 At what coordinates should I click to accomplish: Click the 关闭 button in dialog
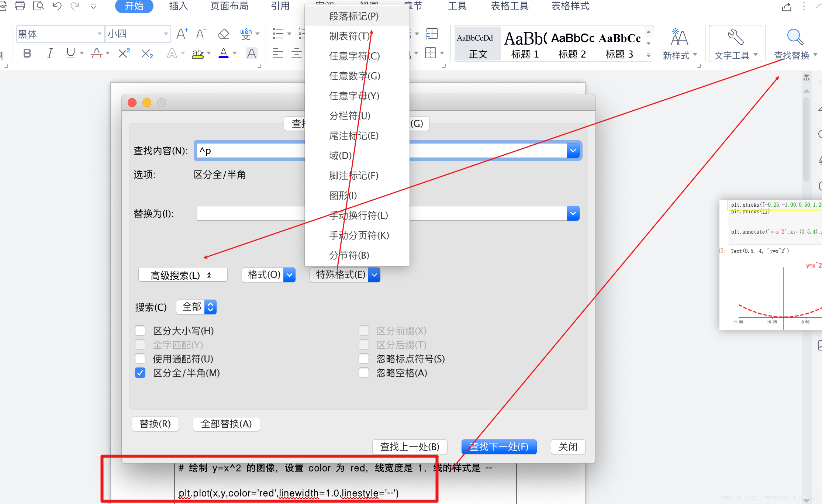[x=568, y=447]
